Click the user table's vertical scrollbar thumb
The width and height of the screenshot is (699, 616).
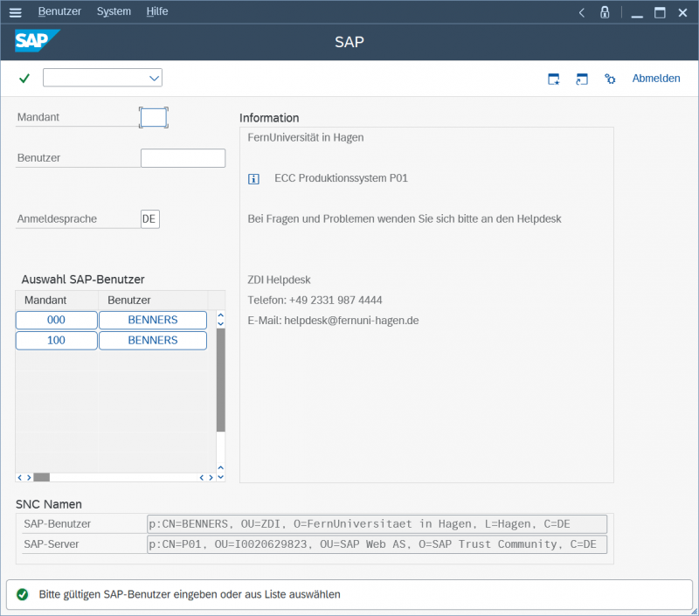[221, 380]
